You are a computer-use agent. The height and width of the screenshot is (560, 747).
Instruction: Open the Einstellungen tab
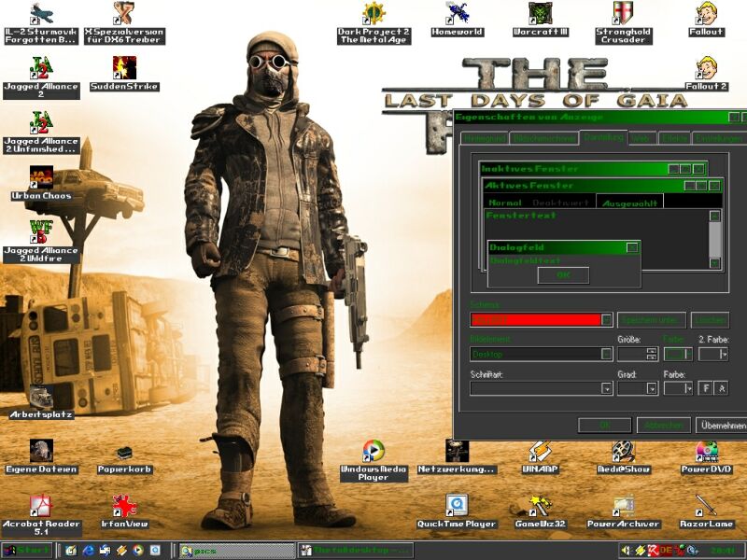click(718, 138)
